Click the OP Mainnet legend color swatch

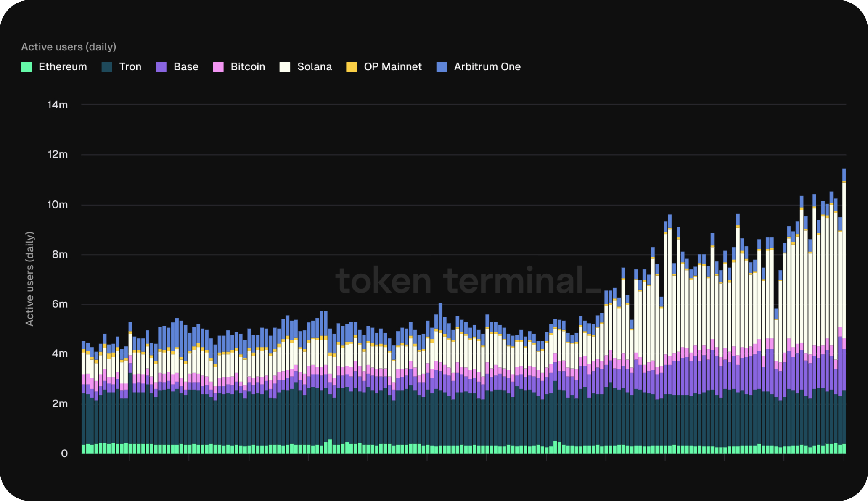(351, 66)
